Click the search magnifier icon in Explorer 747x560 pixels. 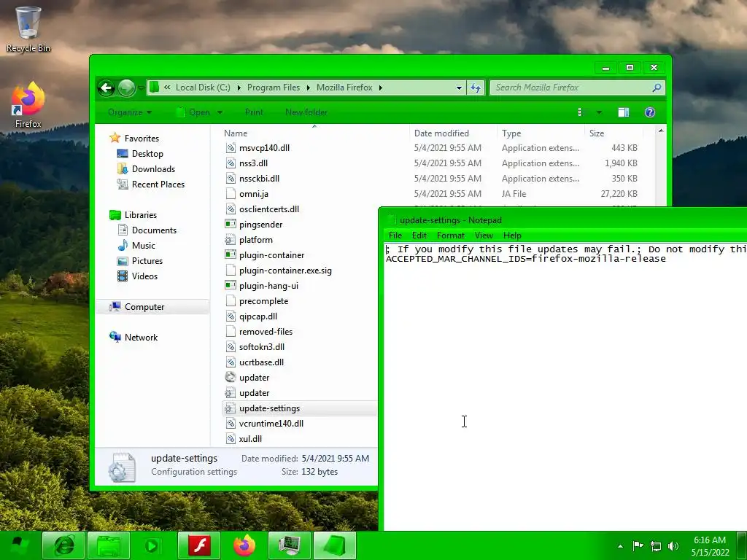pyautogui.click(x=657, y=87)
